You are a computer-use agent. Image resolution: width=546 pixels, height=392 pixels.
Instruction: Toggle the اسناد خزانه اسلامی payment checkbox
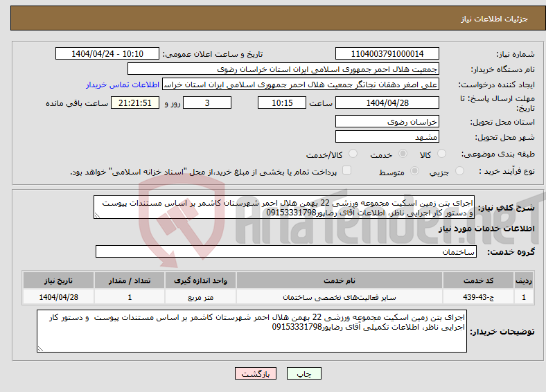tap(347, 170)
